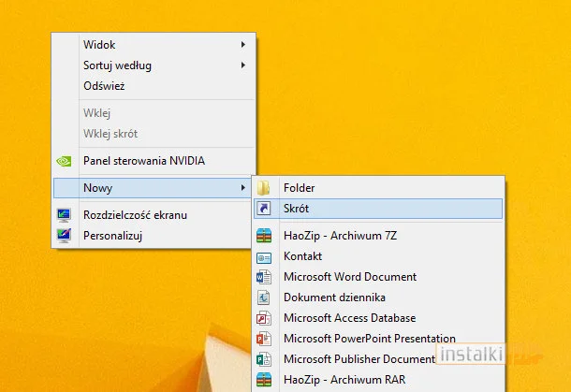
Task: Click the Access Database icon
Action: tap(264, 318)
